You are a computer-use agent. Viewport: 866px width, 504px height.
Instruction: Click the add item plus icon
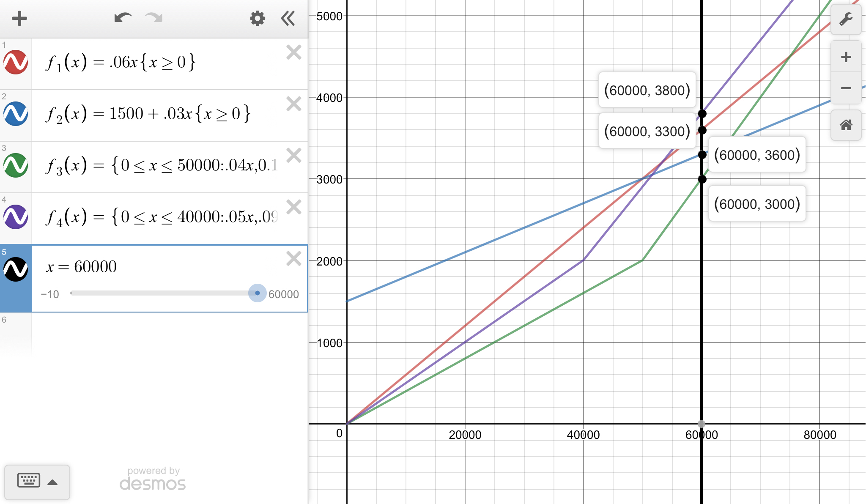pos(19,18)
